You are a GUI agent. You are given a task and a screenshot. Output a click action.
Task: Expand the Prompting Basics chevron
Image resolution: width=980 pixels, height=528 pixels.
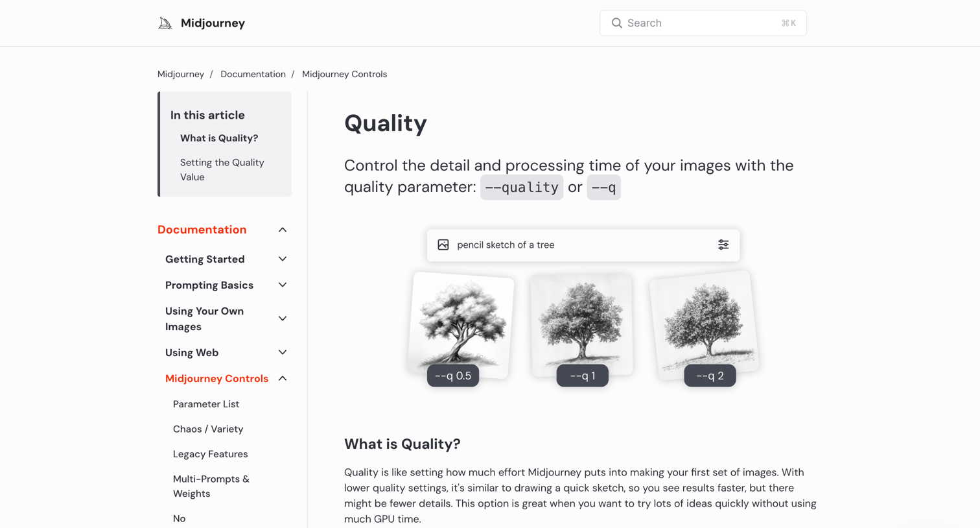283,285
